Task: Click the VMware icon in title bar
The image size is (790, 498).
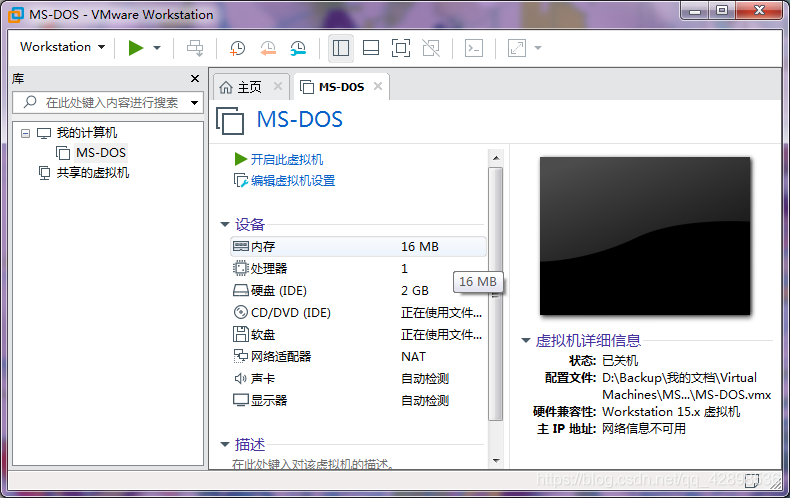Action: [16, 14]
